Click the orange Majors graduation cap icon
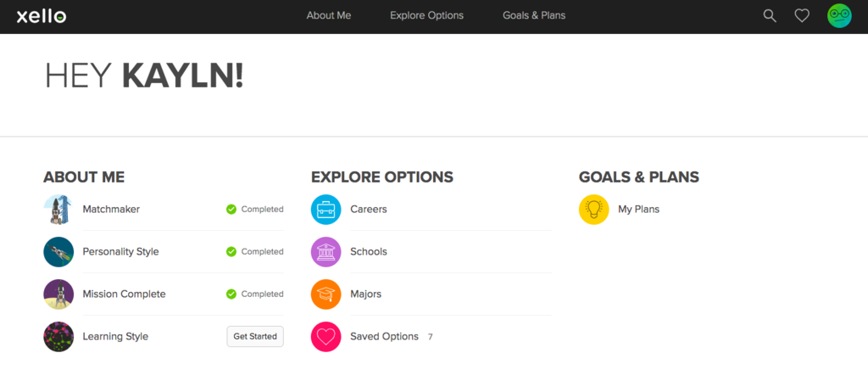The height and width of the screenshot is (381, 868). point(326,294)
